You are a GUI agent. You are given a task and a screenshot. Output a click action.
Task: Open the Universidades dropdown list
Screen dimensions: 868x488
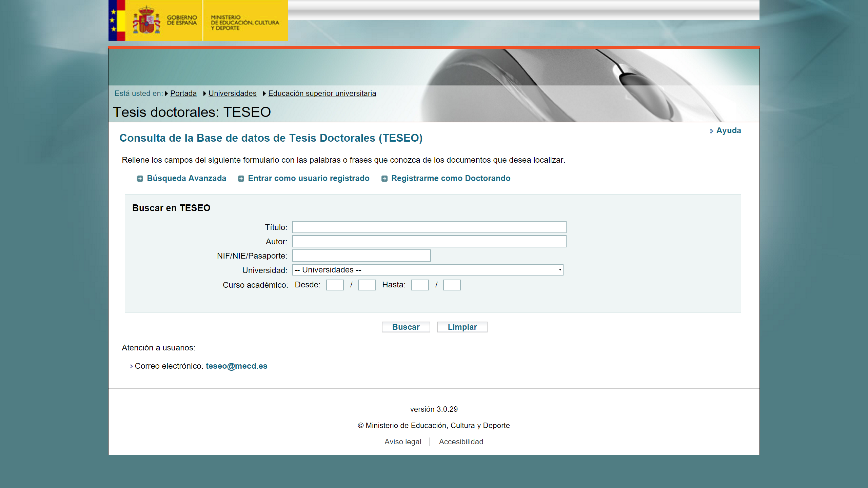pos(428,270)
